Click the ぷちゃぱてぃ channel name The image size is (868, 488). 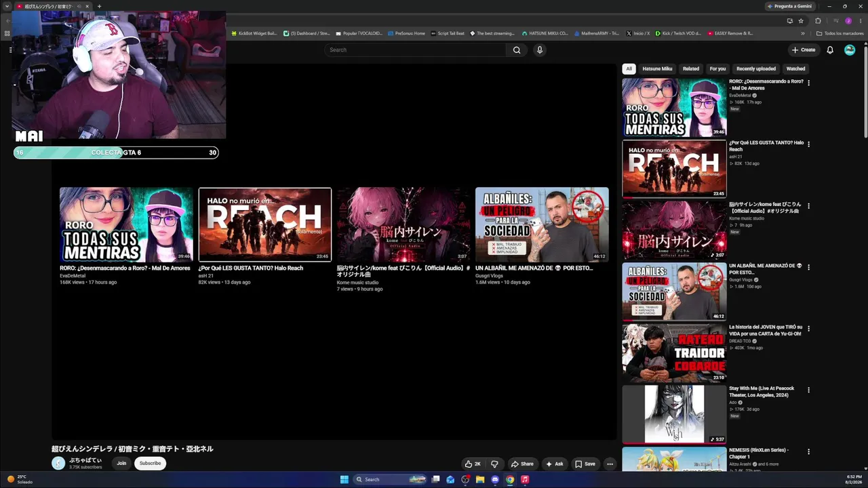click(85, 460)
